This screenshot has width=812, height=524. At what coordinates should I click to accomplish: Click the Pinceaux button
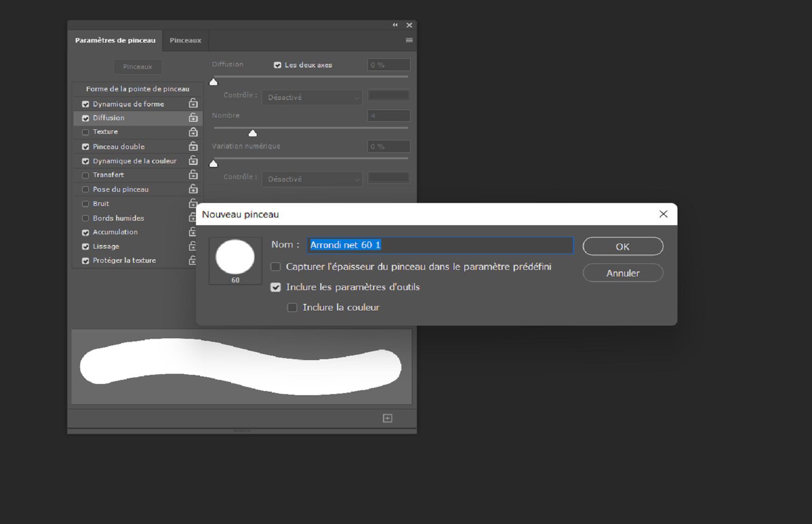coord(138,66)
